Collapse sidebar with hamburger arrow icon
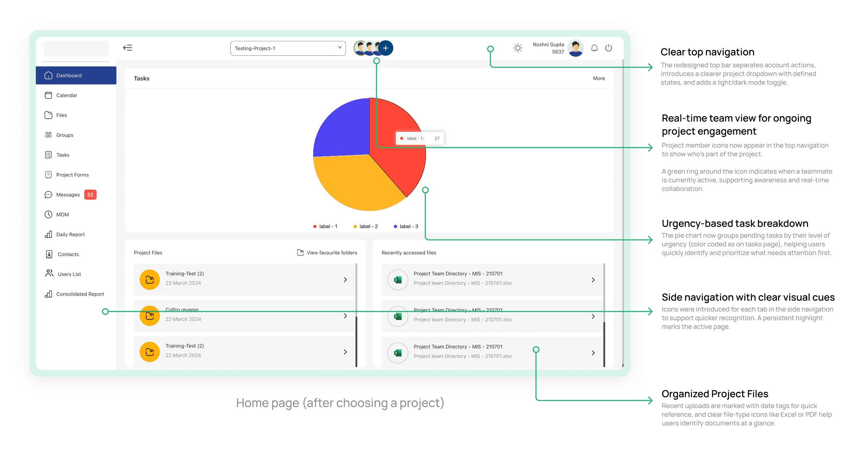868x458 pixels. [x=128, y=48]
